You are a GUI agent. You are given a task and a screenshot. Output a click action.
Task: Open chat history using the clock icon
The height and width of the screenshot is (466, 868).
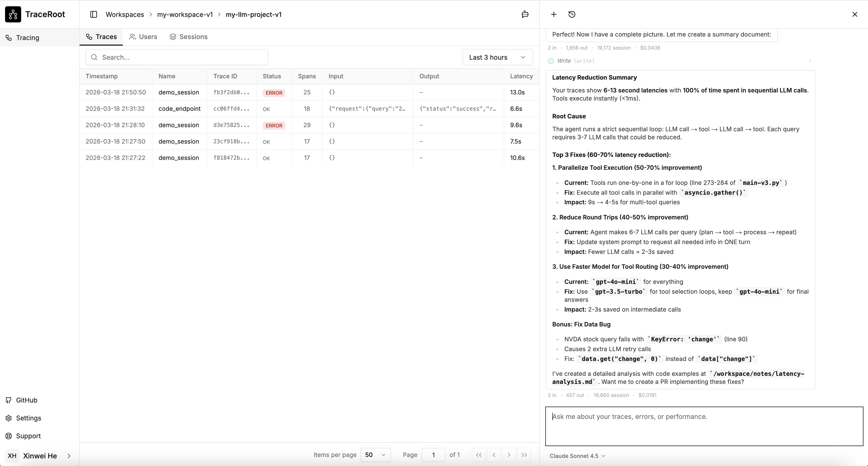(x=572, y=14)
